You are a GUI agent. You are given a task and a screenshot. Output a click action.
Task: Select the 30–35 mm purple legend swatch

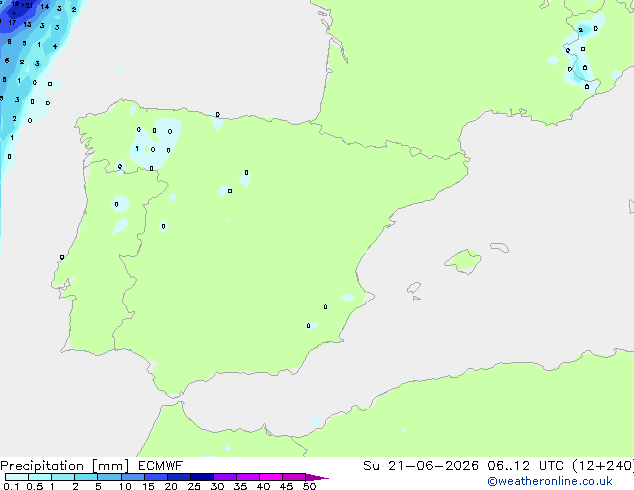tap(224, 477)
